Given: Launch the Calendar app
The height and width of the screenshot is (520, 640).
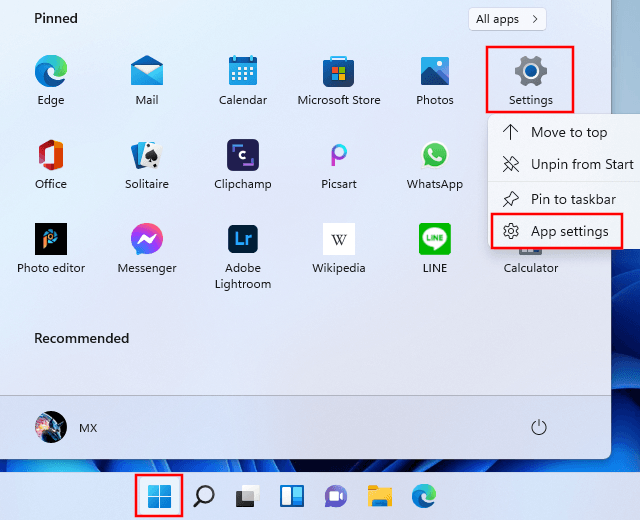Looking at the screenshot, I should [243, 80].
